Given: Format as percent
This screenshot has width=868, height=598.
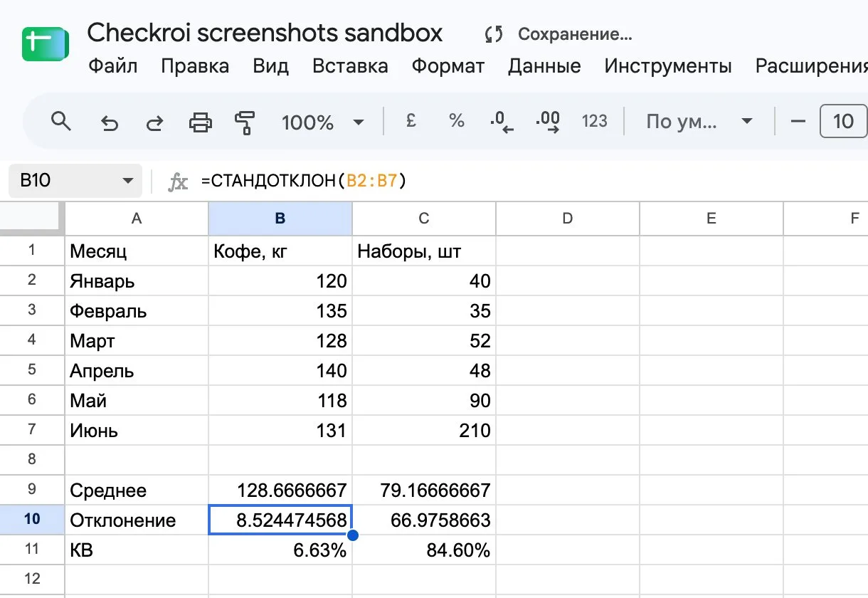Looking at the screenshot, I should click(456, 121).
